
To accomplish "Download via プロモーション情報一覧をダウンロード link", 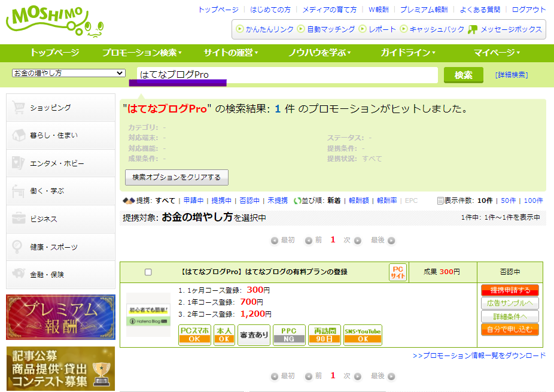I will click(479, 355).
